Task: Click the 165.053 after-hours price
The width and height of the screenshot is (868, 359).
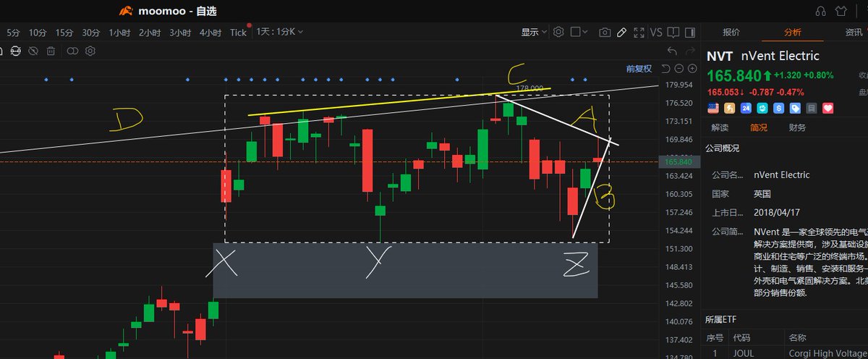Action: coord(724,92)
